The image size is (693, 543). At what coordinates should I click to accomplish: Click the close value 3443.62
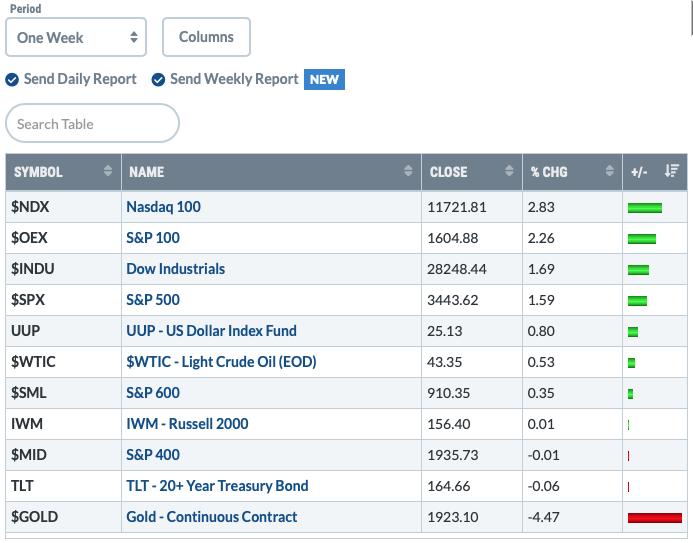tap(453, 300)
